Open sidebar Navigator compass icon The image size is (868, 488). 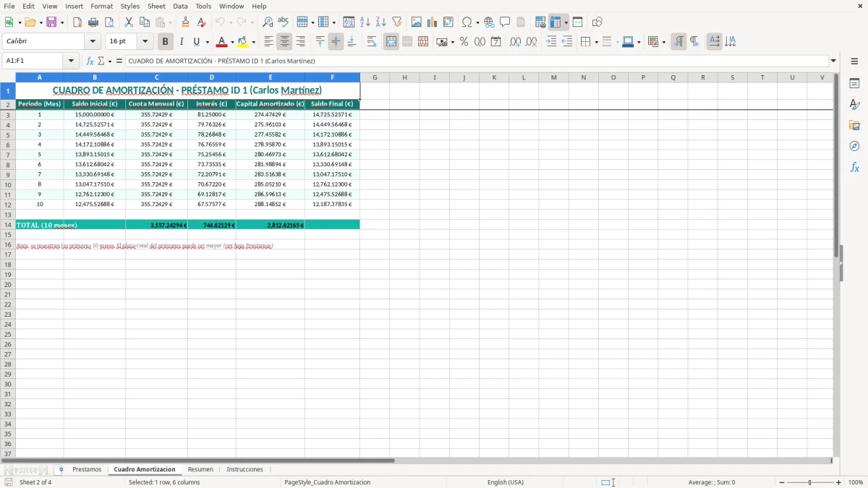(x=854, y=146)
